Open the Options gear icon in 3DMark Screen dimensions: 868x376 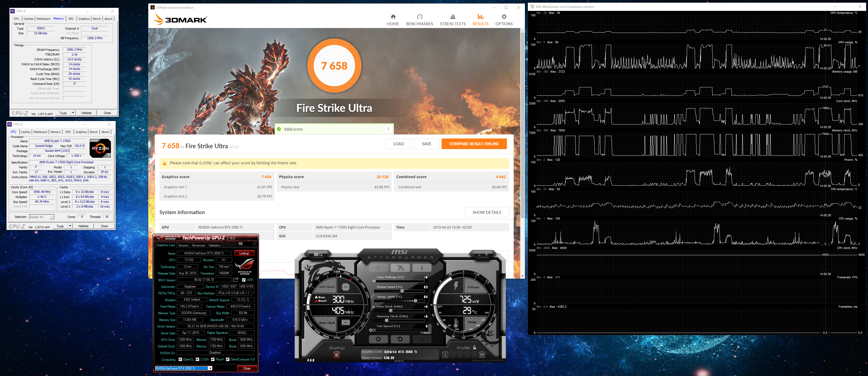click(x=504, y=17)
